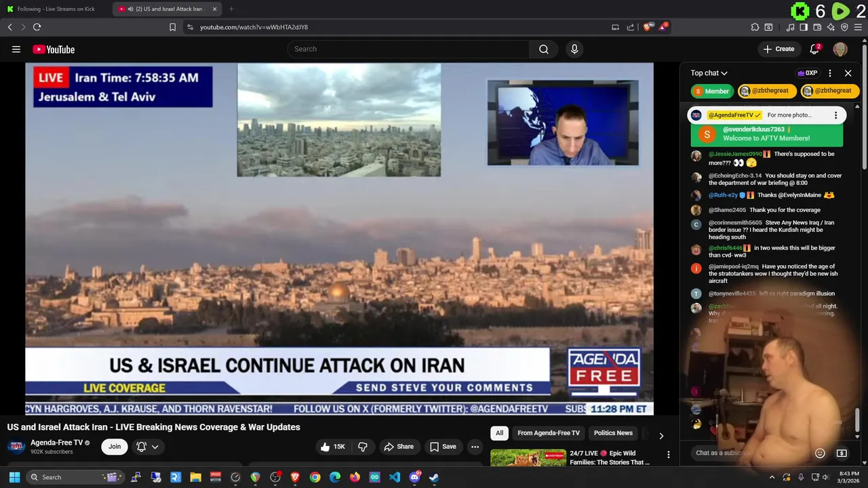Click the OXP badge in chat header

(807, 73)
